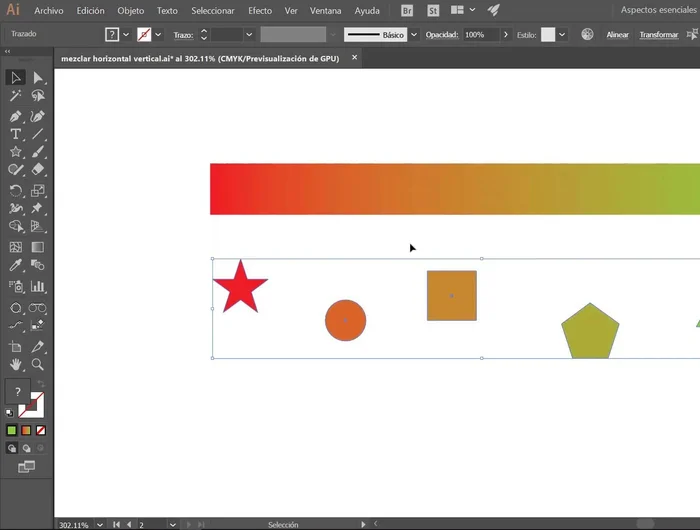Open the Efecto menu
The width and height of the screenshot is (700, 530).
point(259,10)
